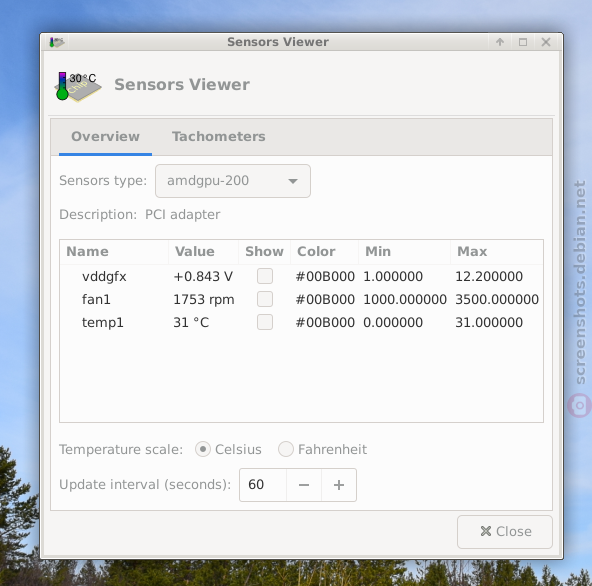592x586 pixels.
Task: Click fan1 color value #00B000
Action: [x=325, y=299]
